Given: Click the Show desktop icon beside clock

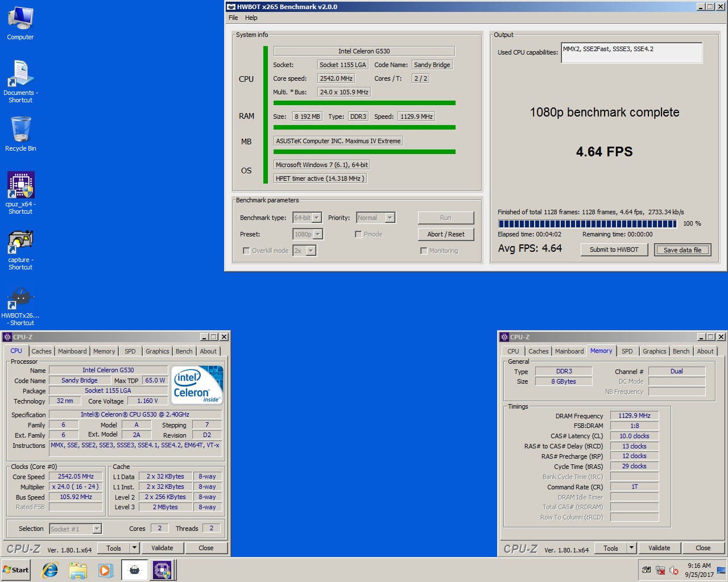Looking at the screenshot, I should (721, 570).
